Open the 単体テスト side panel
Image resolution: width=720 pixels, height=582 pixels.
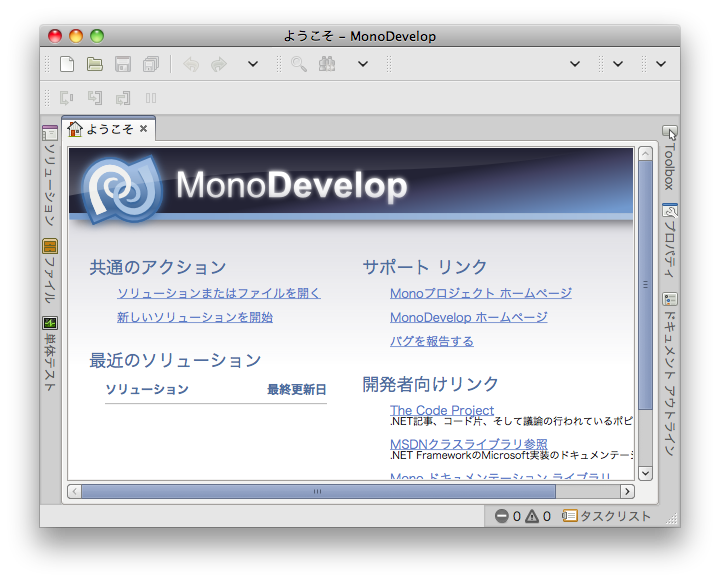50,354
